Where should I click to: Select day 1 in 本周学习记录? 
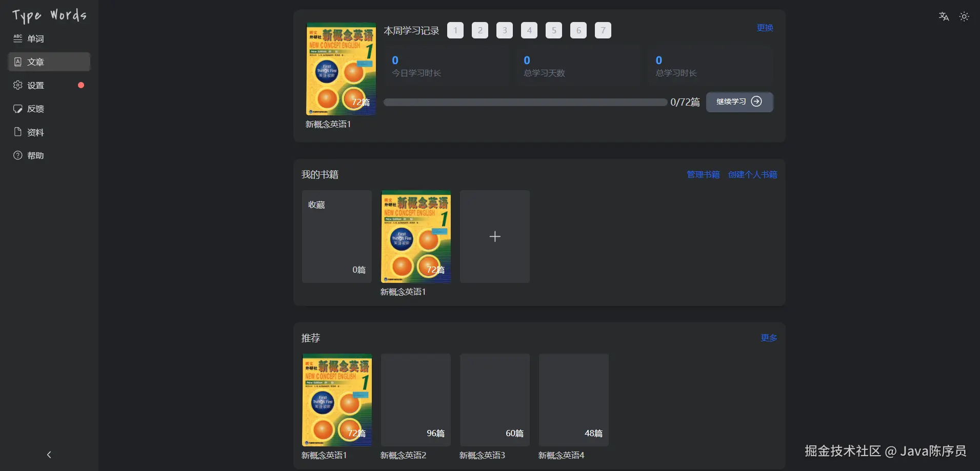(x=455, y=30)
